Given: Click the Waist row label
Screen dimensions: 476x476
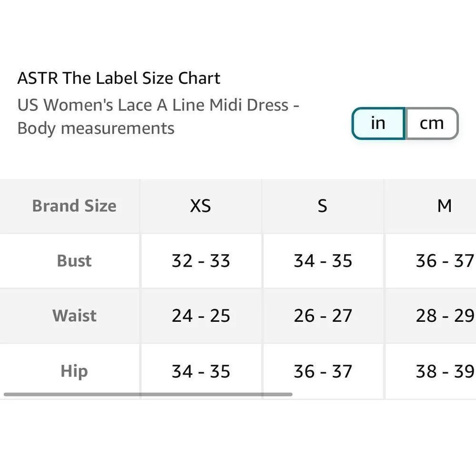Looking at the screenshot, I should [74, 316].
